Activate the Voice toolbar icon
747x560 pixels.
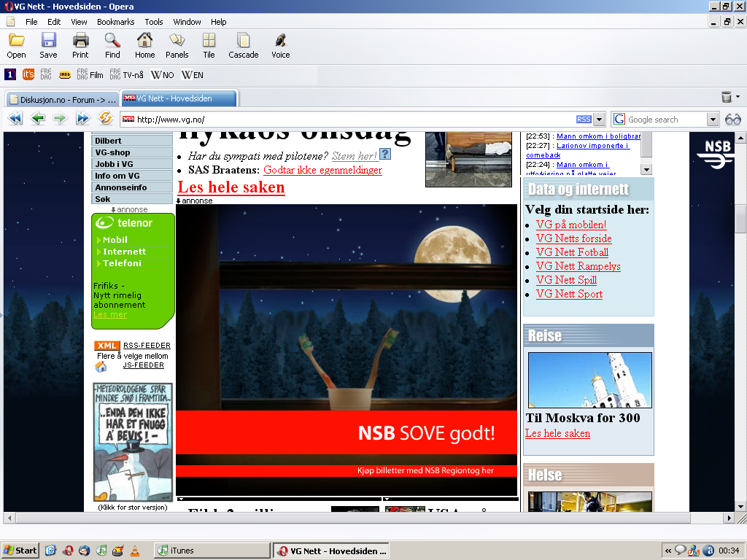pos(281,46)
